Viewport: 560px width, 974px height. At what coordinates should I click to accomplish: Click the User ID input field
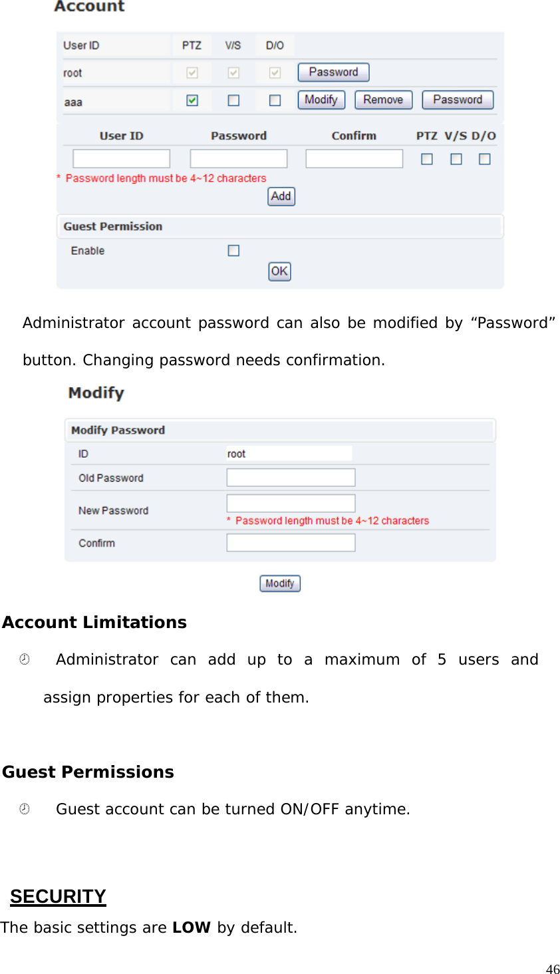click(x=120, y=158)
